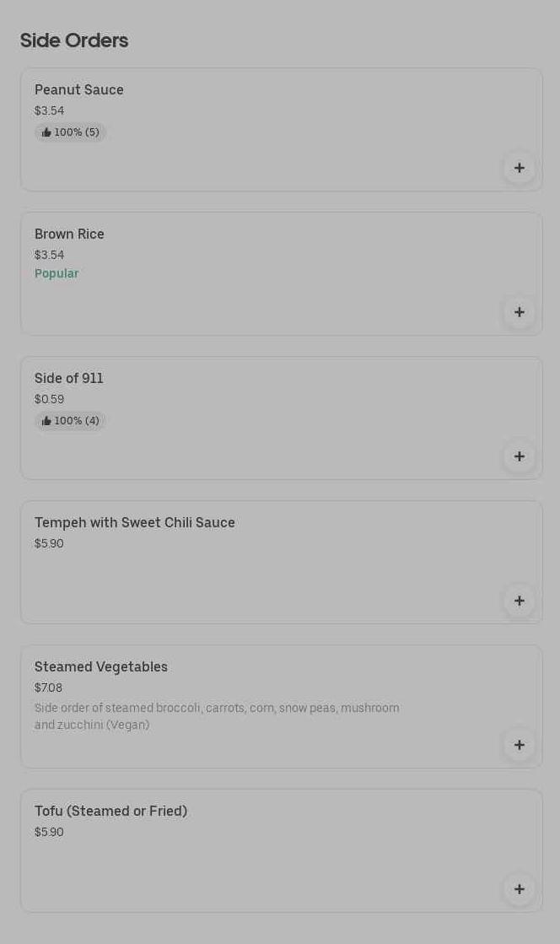This screenshot has height=944, width=560.
Task: Open the Brown Rice item title
Action: coord(69,235)
